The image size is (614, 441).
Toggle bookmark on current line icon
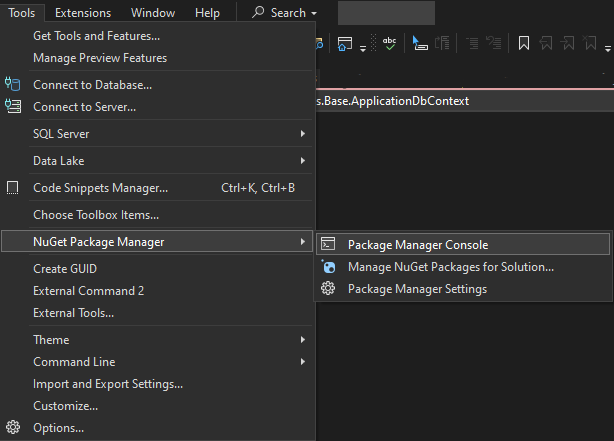tap(524, 43)
